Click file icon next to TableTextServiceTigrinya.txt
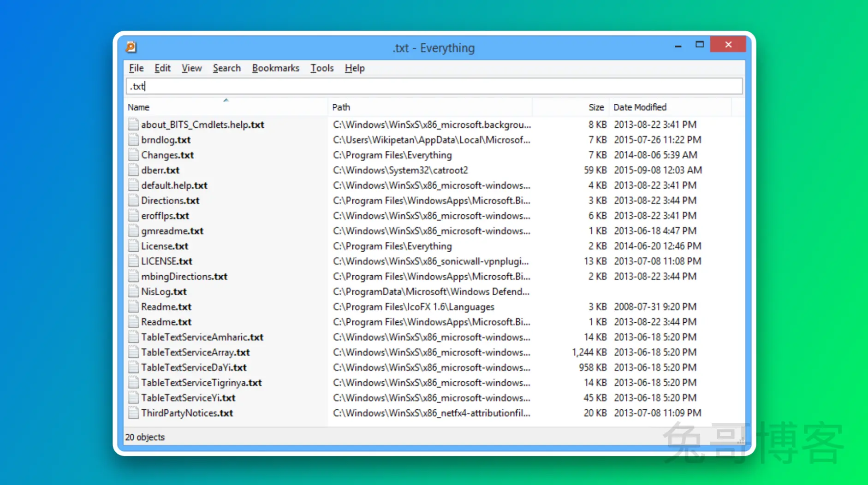 pos(133,383)
